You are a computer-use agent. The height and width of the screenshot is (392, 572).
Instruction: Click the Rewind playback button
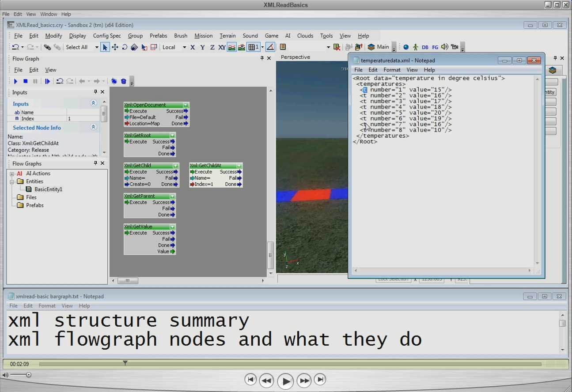point(266,380)
